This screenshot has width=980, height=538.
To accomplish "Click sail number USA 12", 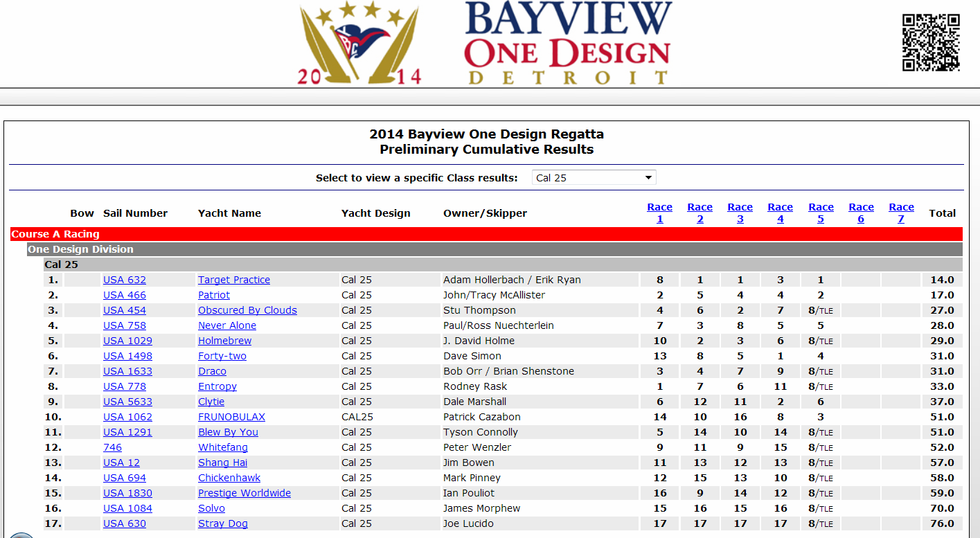I will [x=121, y=463].
